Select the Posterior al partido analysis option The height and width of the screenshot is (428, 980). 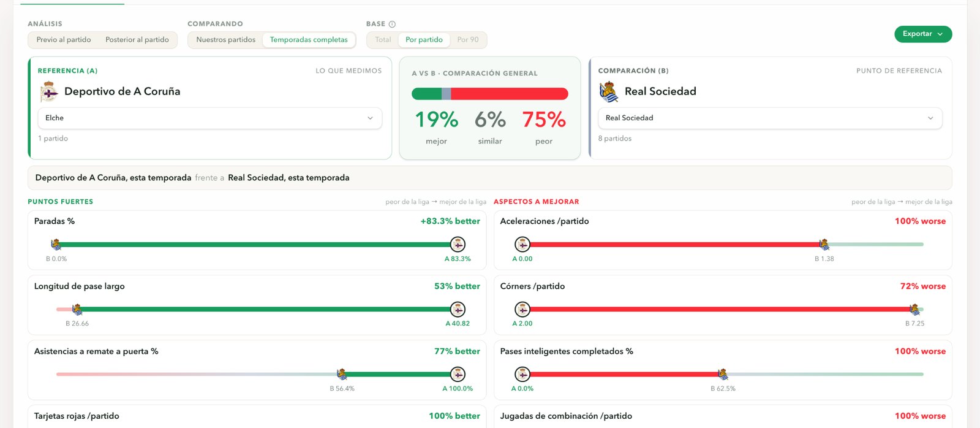pos(137,40)
